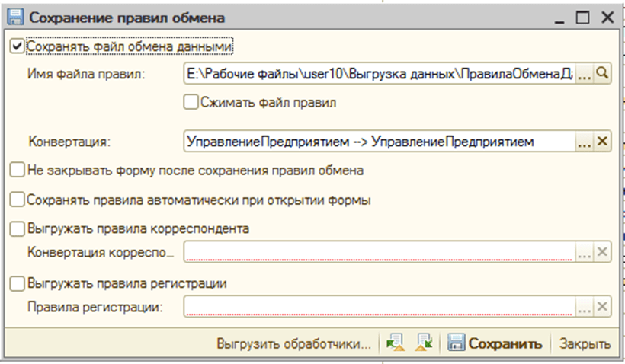Uncheck Сохранять файл обмена данными checkbox
Screen dimensions: 625x364
[18, 46]
